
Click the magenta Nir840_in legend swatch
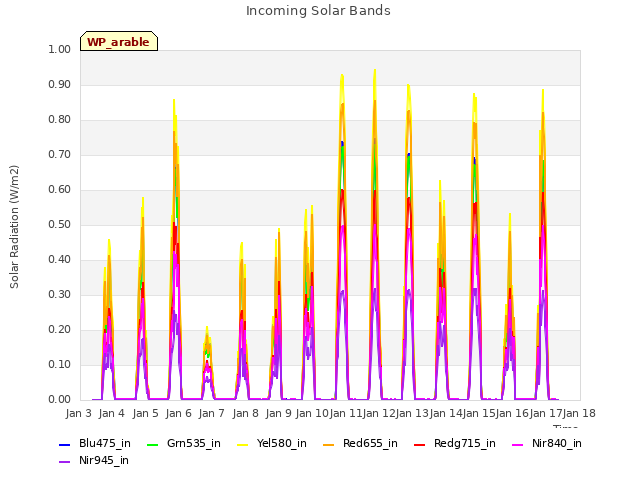point(518,444)
